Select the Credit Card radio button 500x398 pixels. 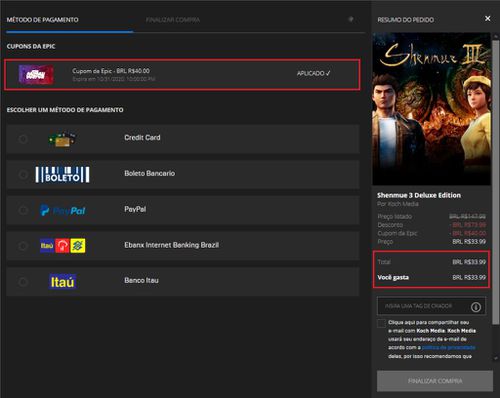[x=23, y=139]
